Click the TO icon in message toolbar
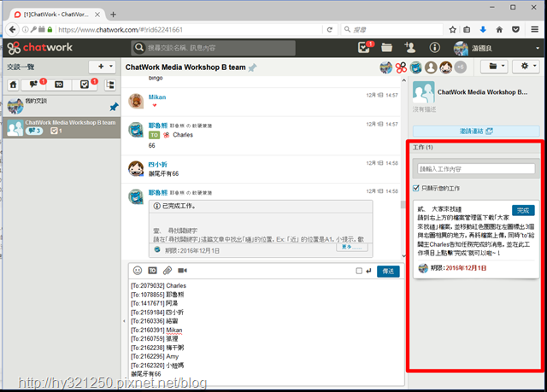This screenshot has width=547, height=392. point(152,271)
